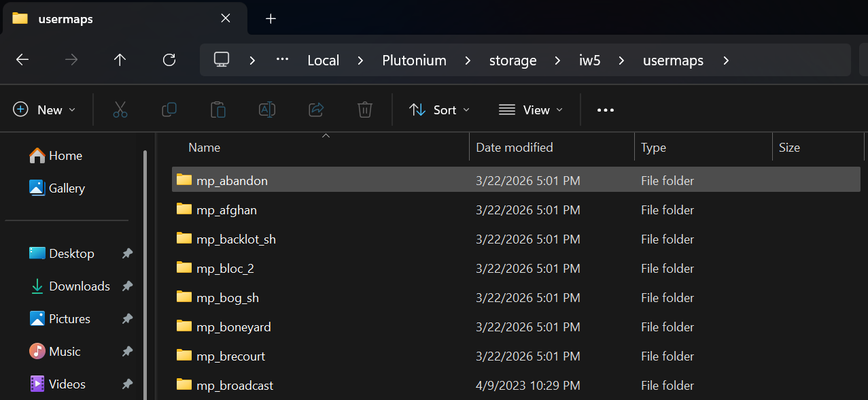Select the mp_bloc_2 folder name
Screen dimensions: 868x400
[225, 269]
